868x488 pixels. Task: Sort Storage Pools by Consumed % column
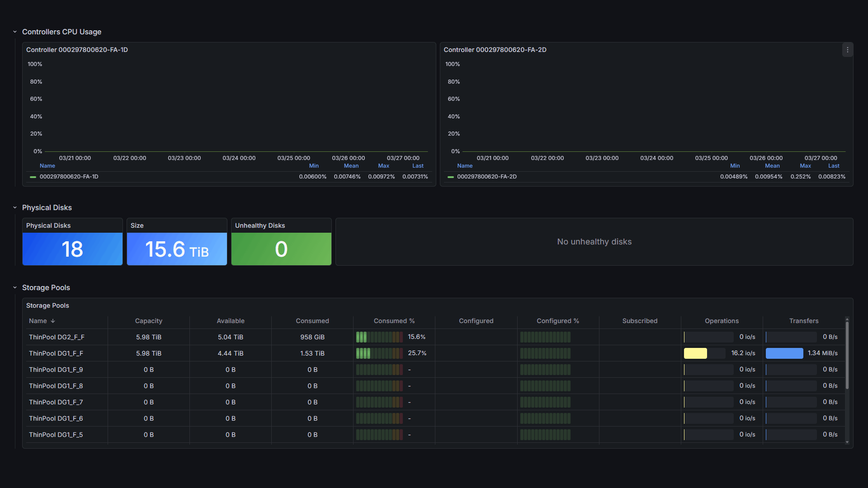pos(394,321)
